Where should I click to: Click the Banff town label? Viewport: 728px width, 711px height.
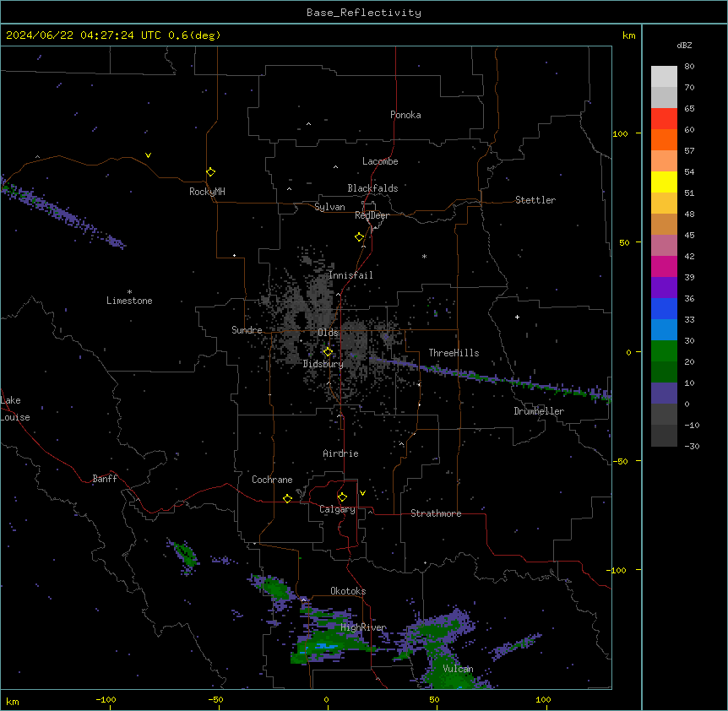[x=105, y=479]
